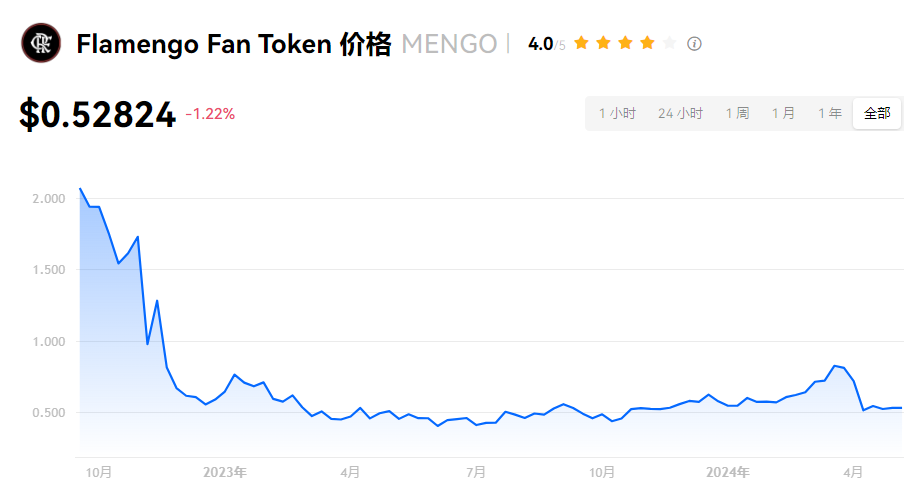Show the 1周 price chart
Viewport: 904px width, 494px height.
[x=737, y=113]
